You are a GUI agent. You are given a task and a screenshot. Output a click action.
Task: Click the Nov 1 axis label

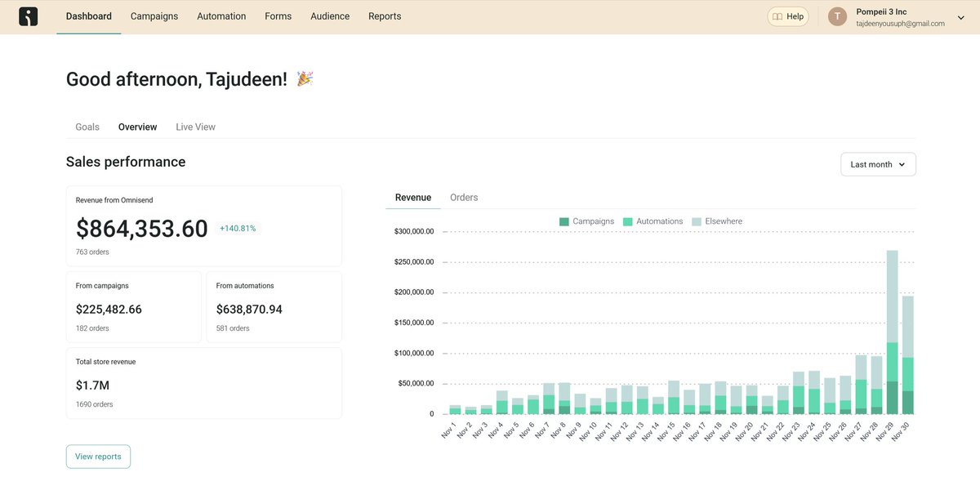coord(448,430)
